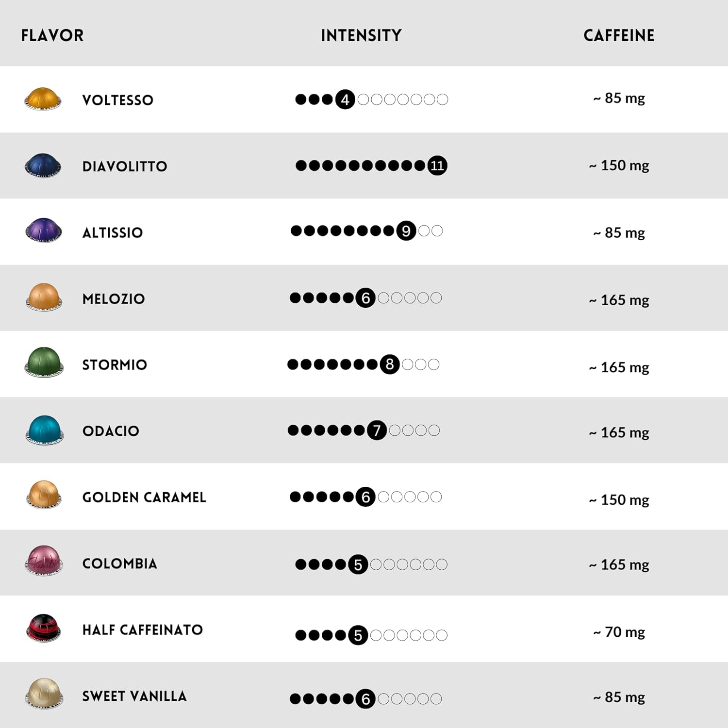Select the teal Odacio capsule icon
Viewport: 728px width, 728px height.
click(x=44, y=430)
